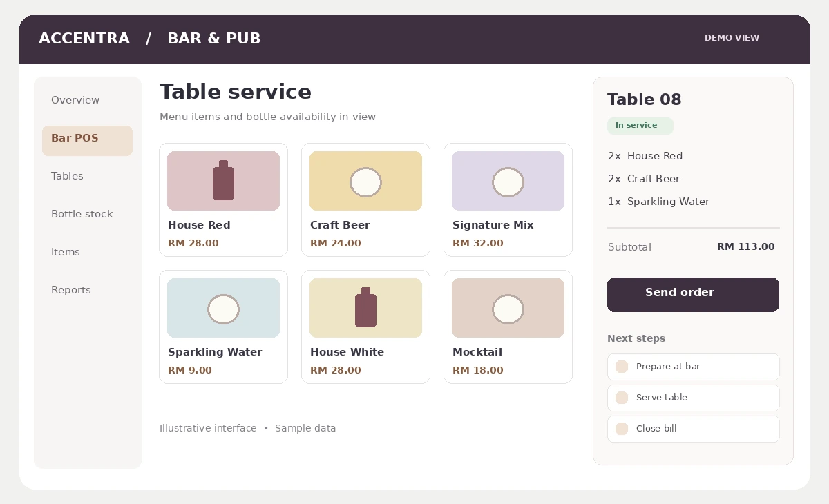The width and height of the screenshot is (829, 504).
Task: Click the Signature Mix glass icon
Action: click(x=508, y=182)
